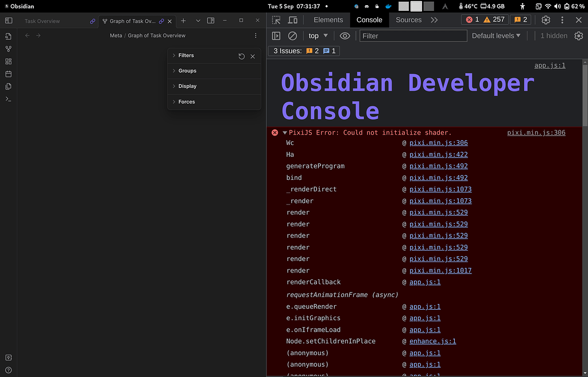The image size is (588, 377).
Task: Collapse the left sidebar with the ribbon toggle
Action: pyautogui.click(x=8, y=20)
